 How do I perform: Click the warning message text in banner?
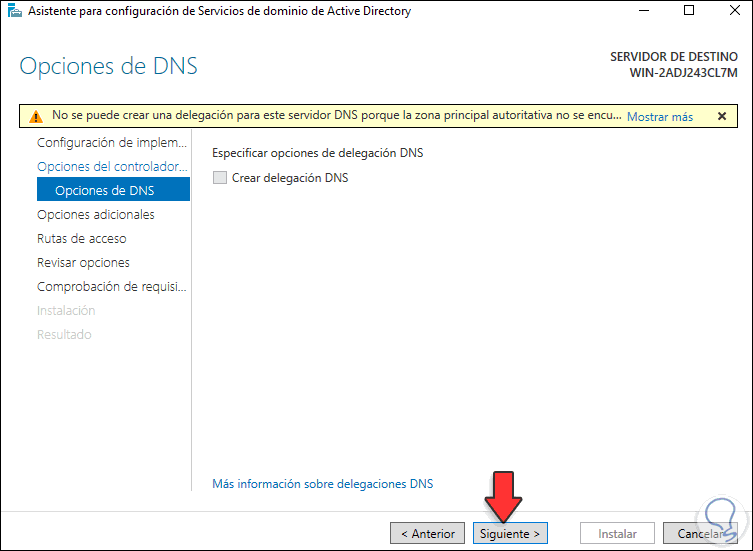pos(336,115)
